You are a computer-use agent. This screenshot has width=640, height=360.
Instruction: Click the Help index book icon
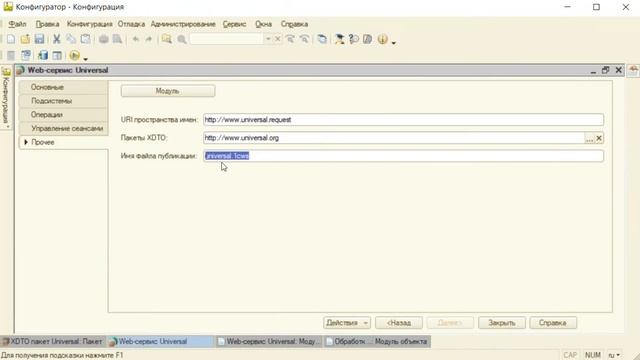[367, 39]
